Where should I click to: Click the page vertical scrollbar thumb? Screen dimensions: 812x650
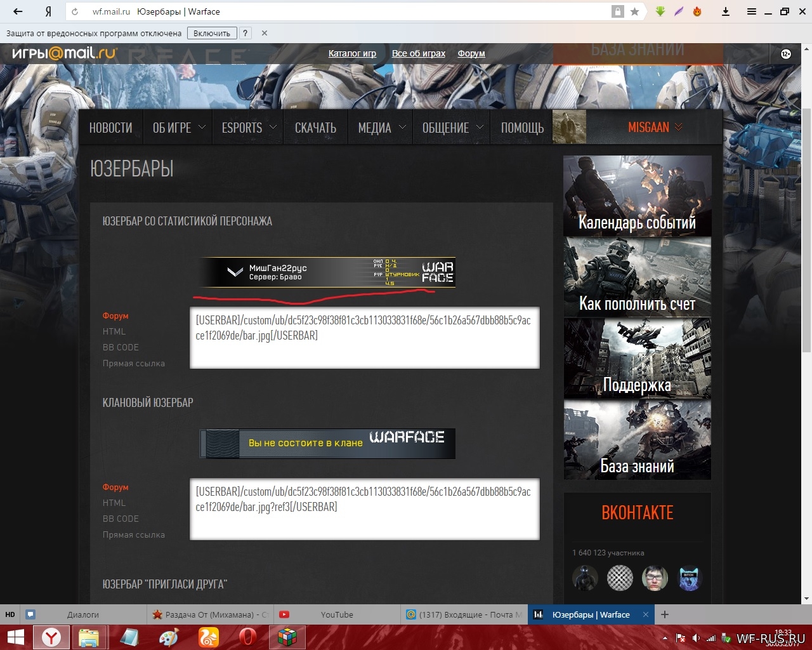tap(807, 230)
